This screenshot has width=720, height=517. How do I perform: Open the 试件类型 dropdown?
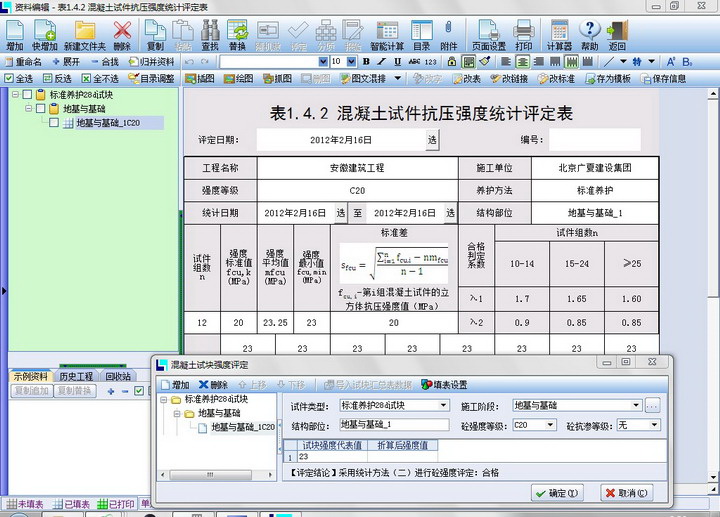tap(443, 405)
